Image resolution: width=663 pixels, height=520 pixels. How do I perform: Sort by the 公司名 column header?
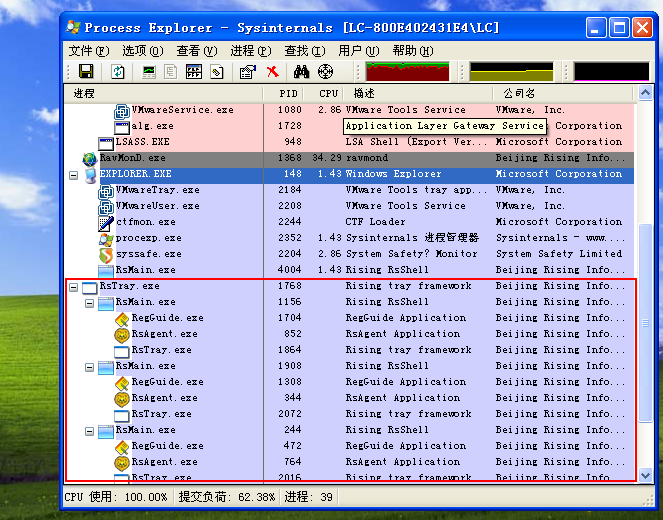point(563,93)
